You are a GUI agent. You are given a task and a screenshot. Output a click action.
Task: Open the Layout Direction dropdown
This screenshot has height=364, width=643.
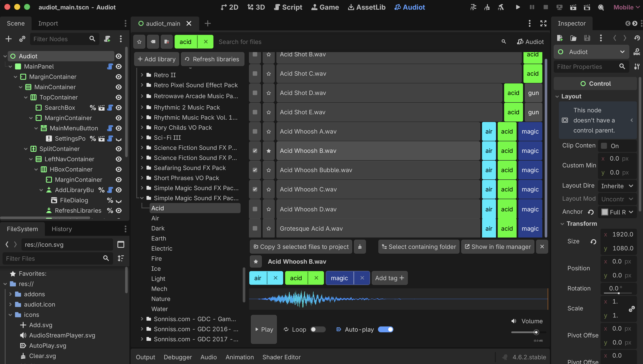(617, 186)
